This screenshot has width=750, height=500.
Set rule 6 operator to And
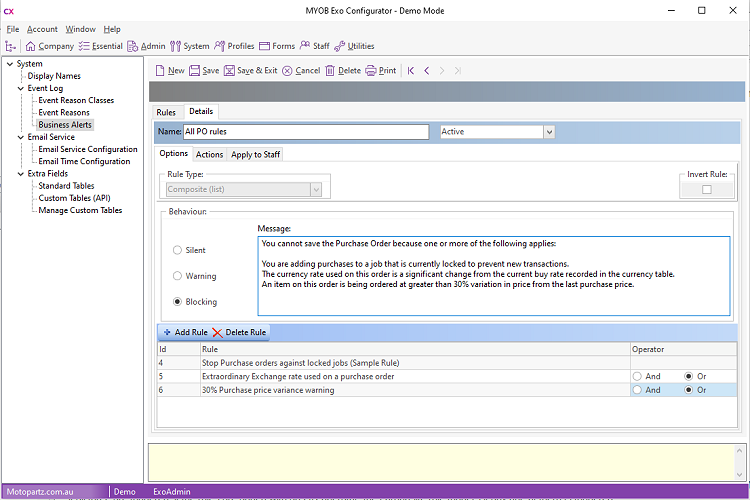point(637,390)
